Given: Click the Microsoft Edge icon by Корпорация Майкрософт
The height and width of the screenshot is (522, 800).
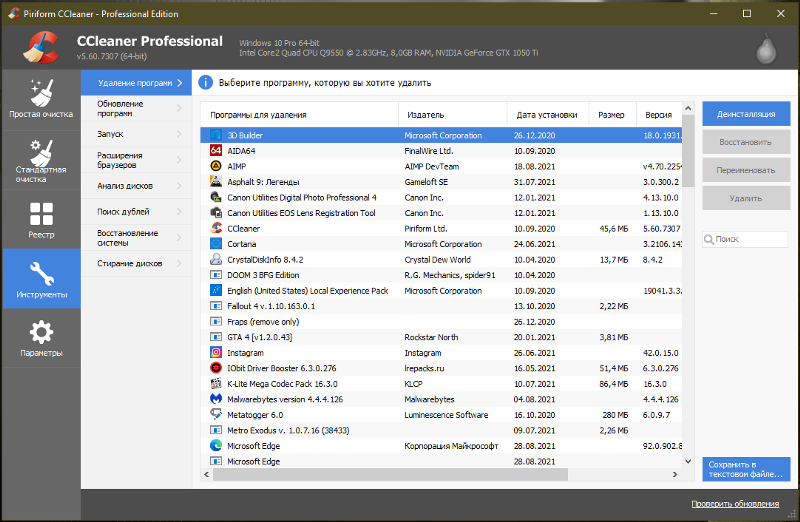Looking at the screenshot, I should pyautogui.click(x=216, y=445).
